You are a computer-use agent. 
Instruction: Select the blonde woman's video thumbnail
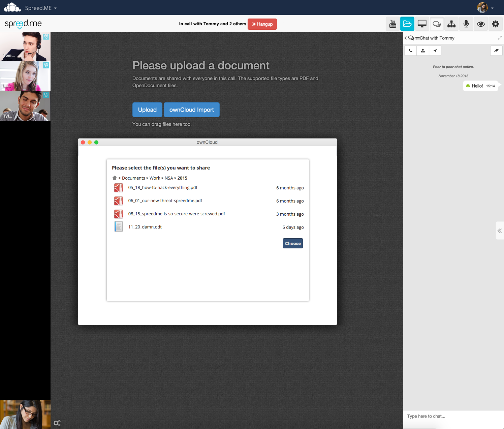click(25, 76)
